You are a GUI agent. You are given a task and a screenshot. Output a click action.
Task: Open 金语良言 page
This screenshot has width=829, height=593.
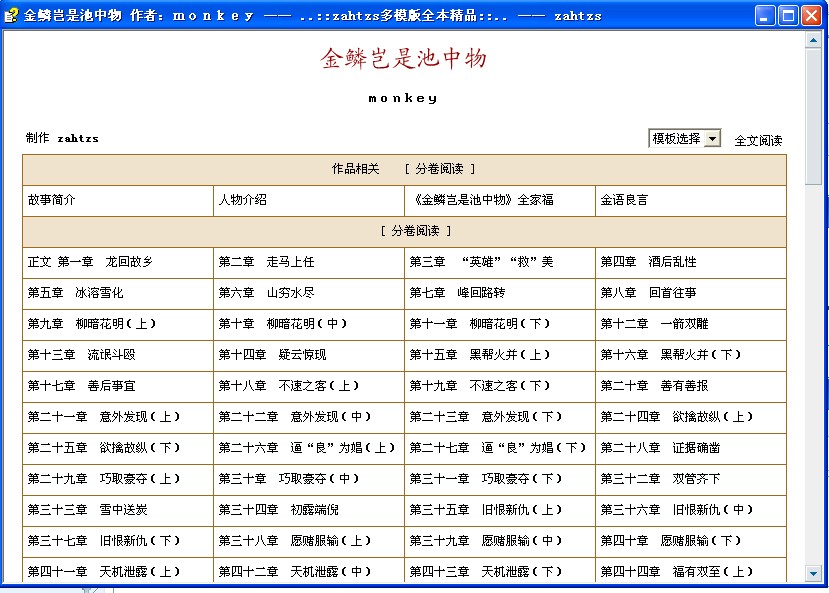pyautogui.click(x=624, y=200)
